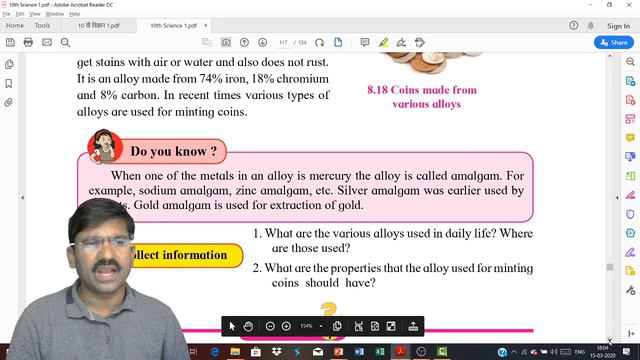Collapse the left navigation pane arrow

coord(22,198)
